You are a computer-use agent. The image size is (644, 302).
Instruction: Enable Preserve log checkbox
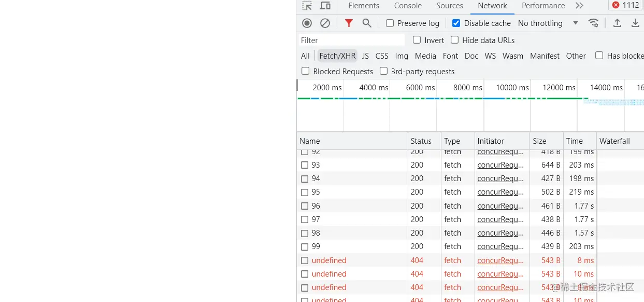390,23
